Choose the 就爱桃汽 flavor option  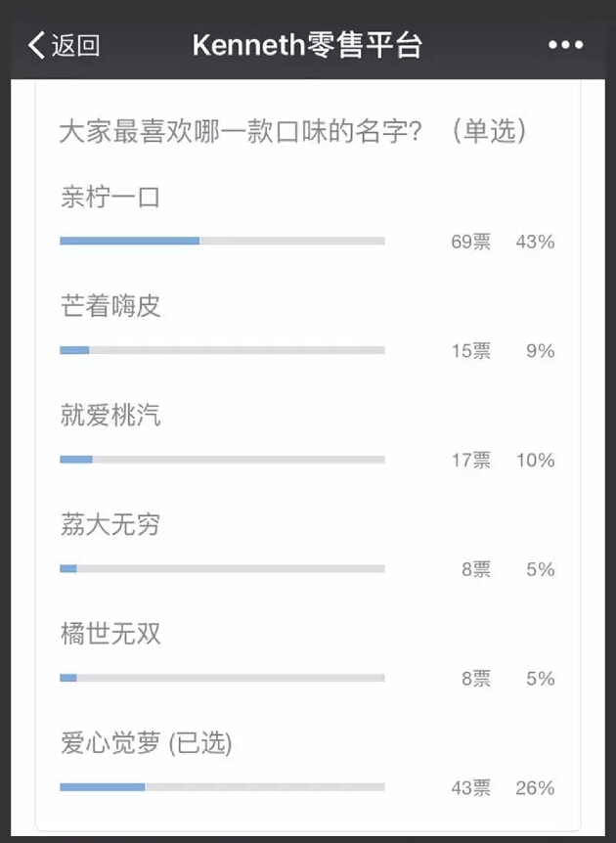pos(110,417)
